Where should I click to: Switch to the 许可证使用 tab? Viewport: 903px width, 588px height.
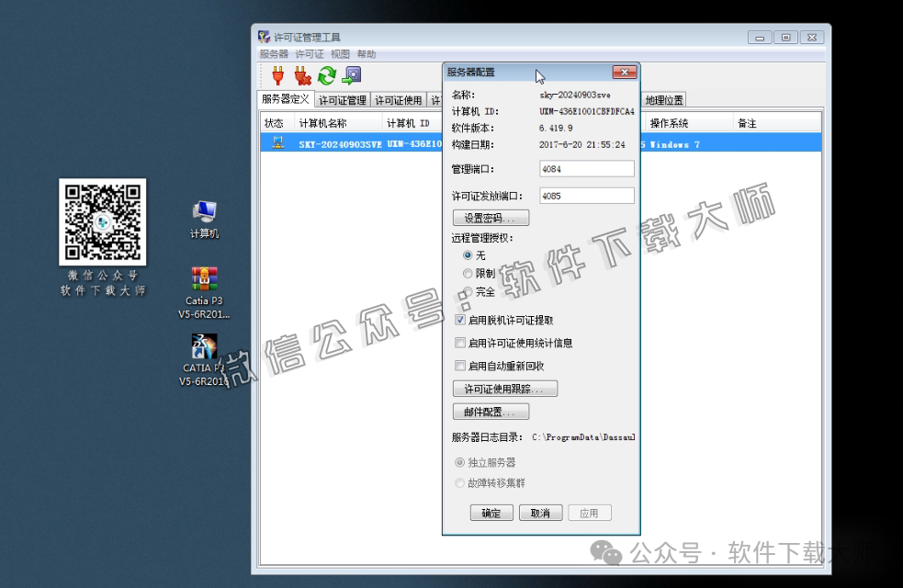pyautogui.click(x=397, y=99)
